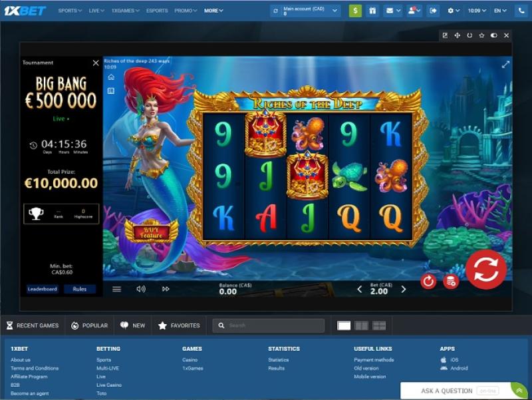Viewport: 532px width, 400px height.
Task: Open the LIVE dropdown menu
Action: [96, 11]
